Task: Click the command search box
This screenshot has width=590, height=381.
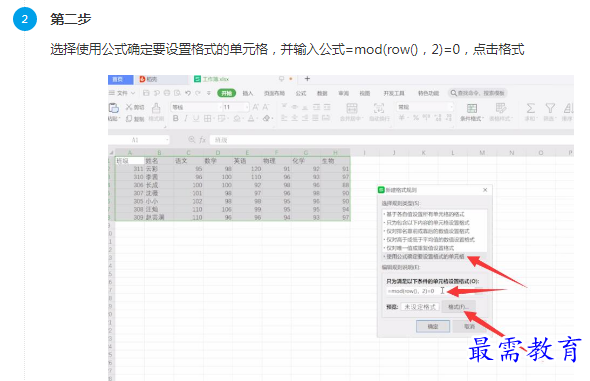Action: (x=478, y=93)
